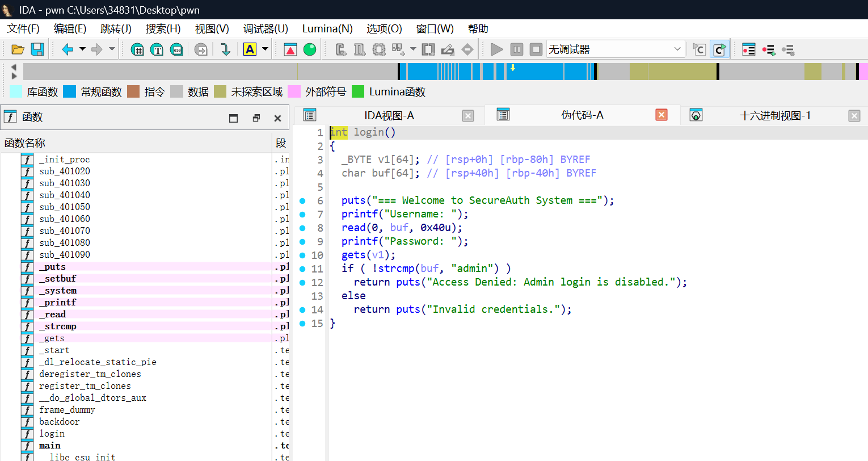The width and height of the screenshot is (868, 461).
Task: Switch to the IDA视图-A tab
Action: [x=389, y=116]
